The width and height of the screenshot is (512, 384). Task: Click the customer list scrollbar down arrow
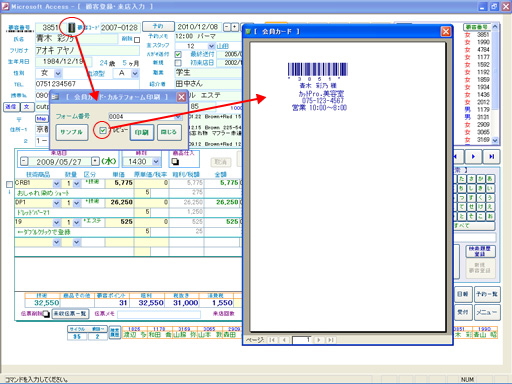pos(495,141)
